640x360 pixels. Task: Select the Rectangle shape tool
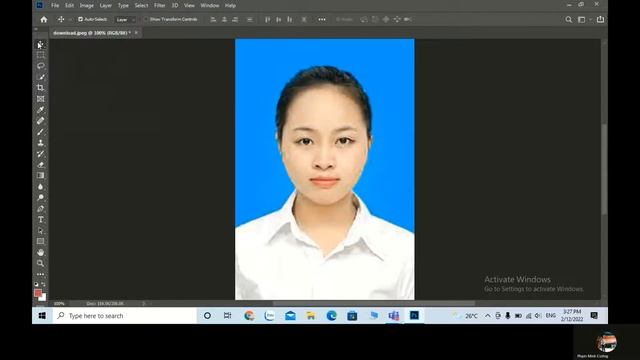tap(40, 242)
